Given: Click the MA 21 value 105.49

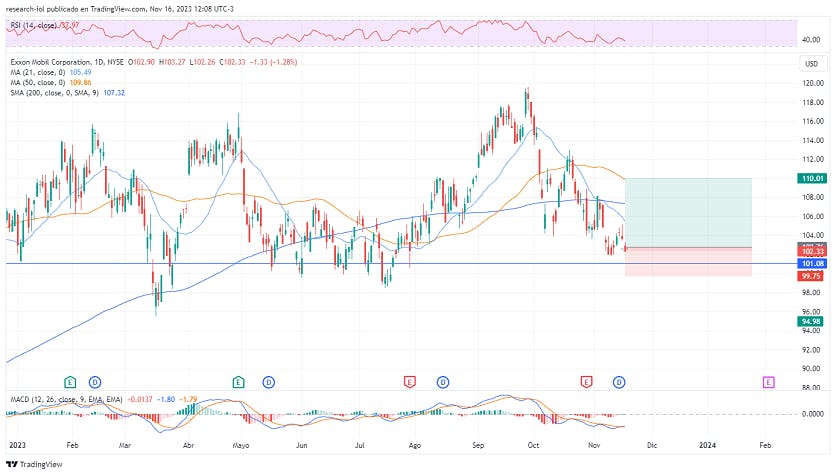Looking at the screenshot, I should pos(81,73).
